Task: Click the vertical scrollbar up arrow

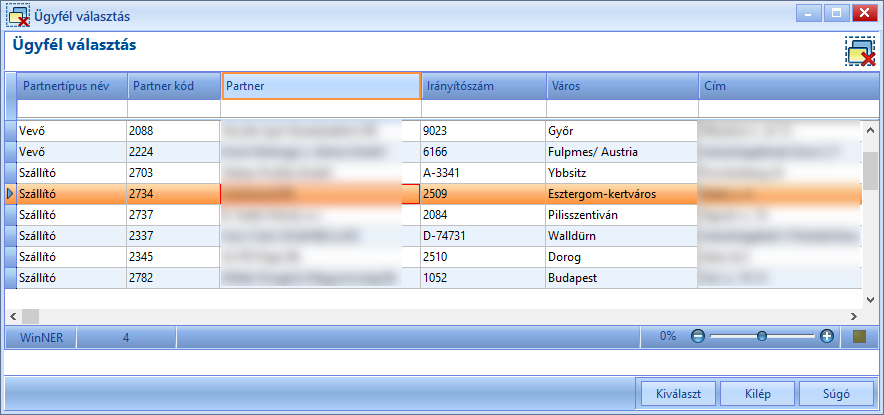Action: (869, 131)
